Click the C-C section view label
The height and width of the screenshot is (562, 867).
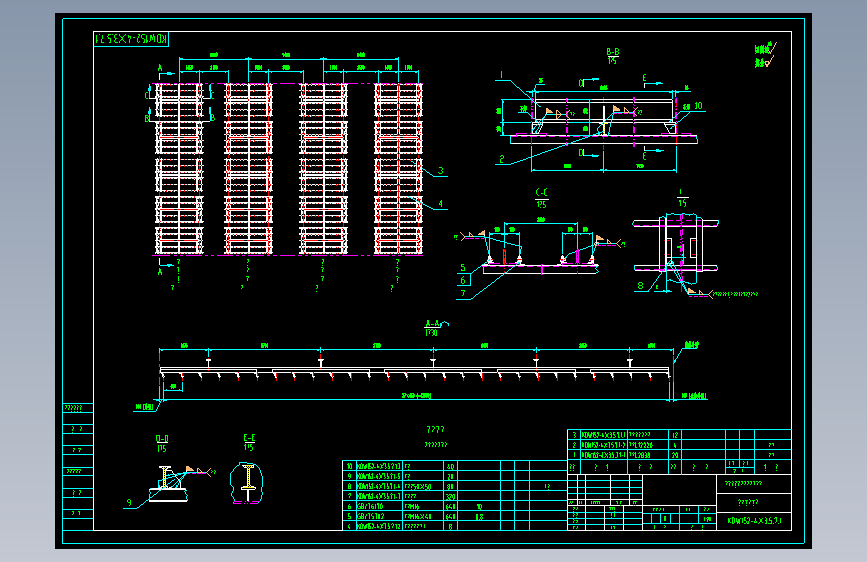click(541, 192)
